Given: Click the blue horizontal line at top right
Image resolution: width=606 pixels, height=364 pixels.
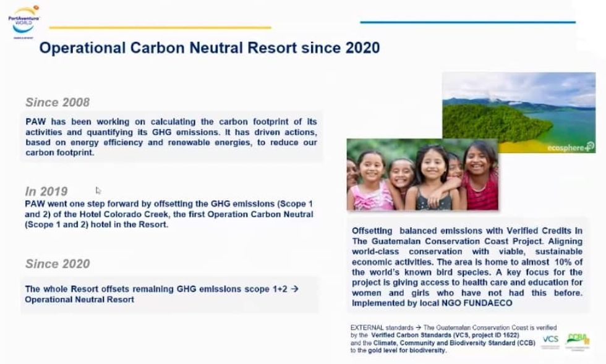Looking at the screenshot, I should pyautogui.click(x=467, y=22).
